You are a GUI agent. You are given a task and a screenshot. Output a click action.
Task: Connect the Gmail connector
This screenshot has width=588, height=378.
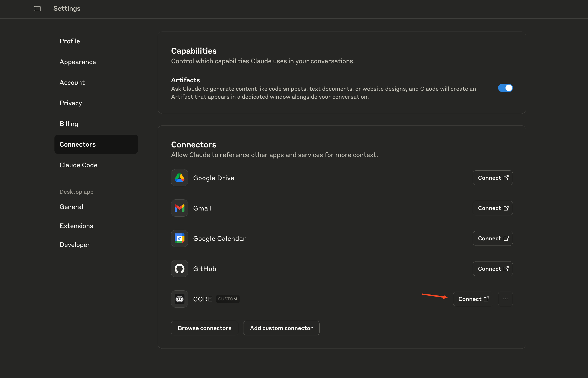click(x=493, y=208)
